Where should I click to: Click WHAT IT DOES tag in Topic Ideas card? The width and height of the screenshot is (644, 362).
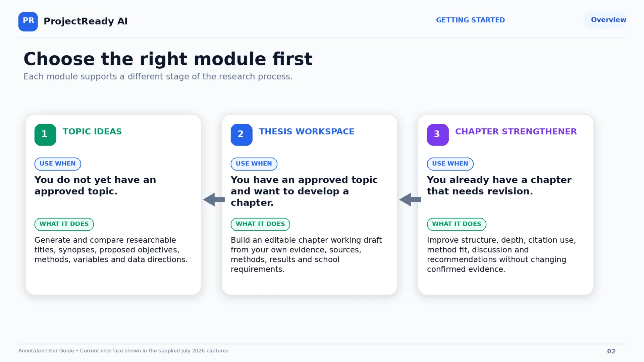coord(64,224)
